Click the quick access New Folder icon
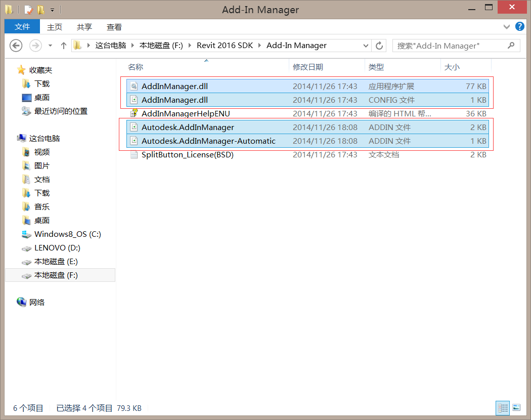 coord(40,10)
